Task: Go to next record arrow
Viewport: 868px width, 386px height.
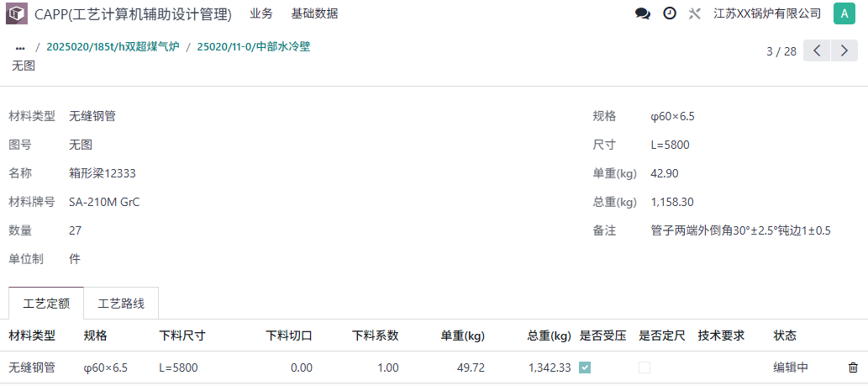Action: pyautogui.click(x=844, y=50)
